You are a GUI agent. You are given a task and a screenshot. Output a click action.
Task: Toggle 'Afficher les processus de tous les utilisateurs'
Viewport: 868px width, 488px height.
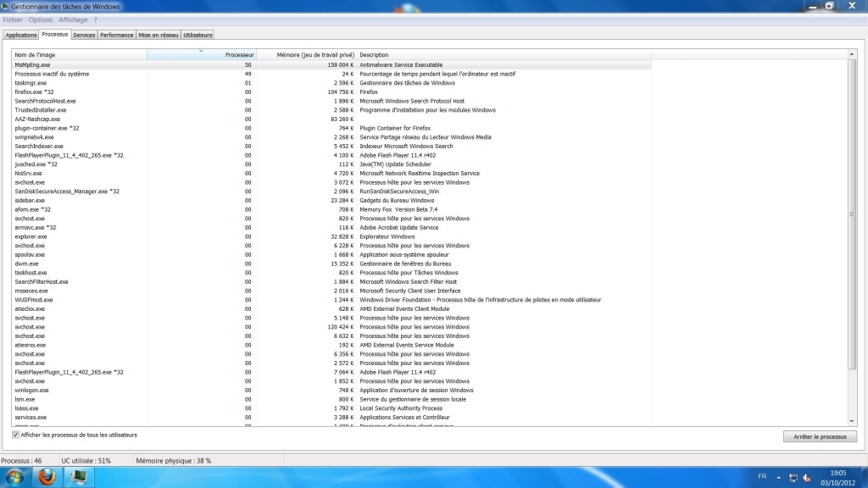click(15, 435)
